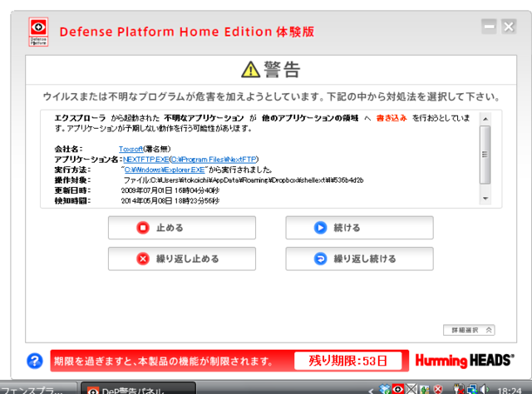Open help via blue question mark icon
The height and width of the screenshot is (394, 532).
(x=35, y=361)
